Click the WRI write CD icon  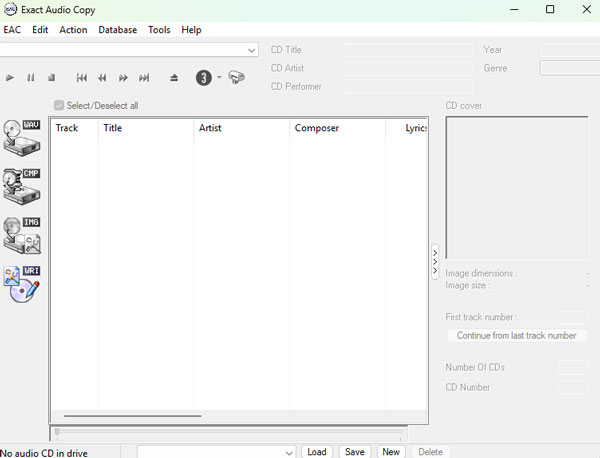click(22, 284)
